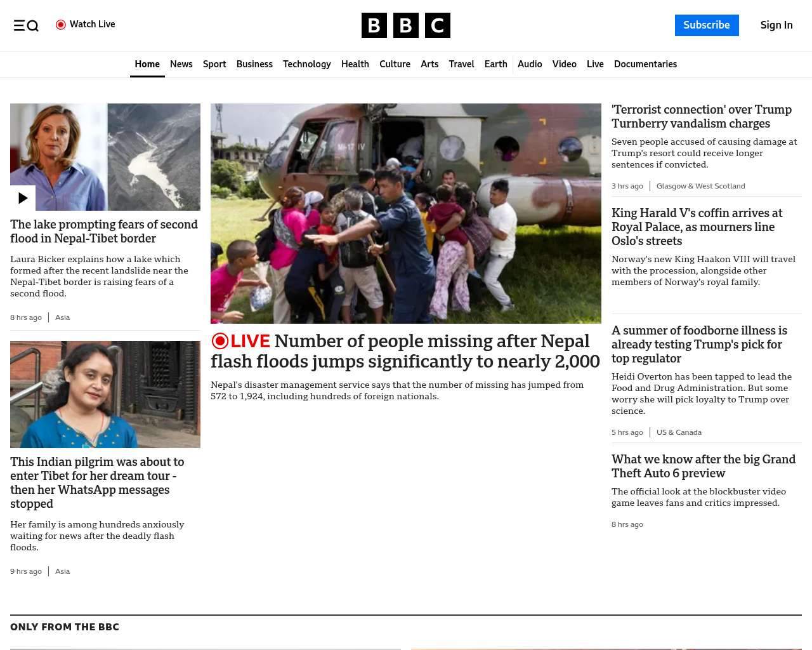Click the King Haakon VIII procession summary

click(x=704, y=270)
